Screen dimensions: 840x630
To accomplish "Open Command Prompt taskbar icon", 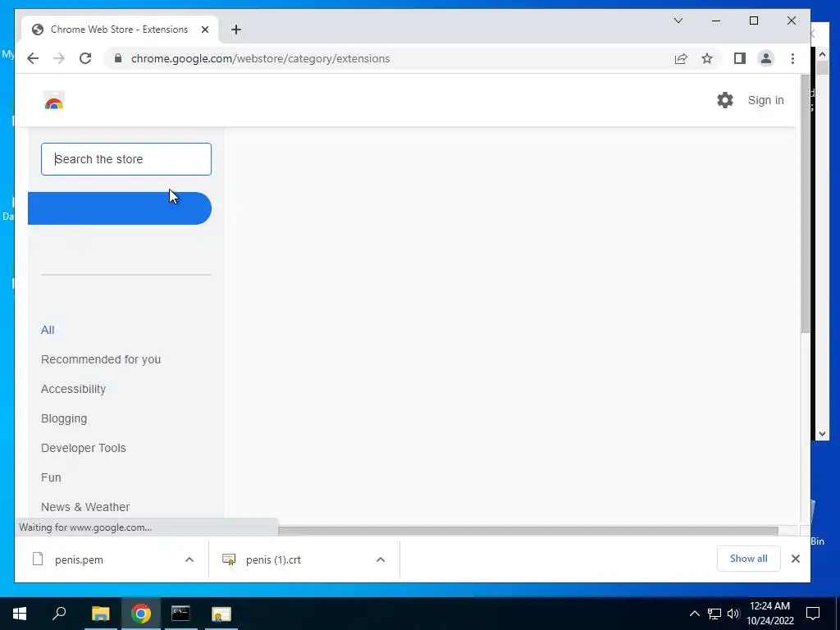I will coord(180,614).
